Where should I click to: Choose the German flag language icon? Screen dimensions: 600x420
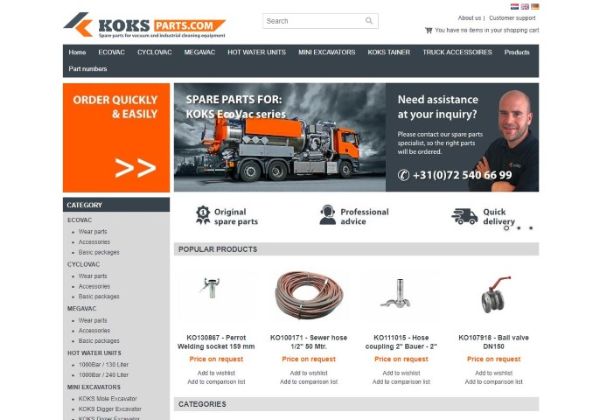click(535, 7)
